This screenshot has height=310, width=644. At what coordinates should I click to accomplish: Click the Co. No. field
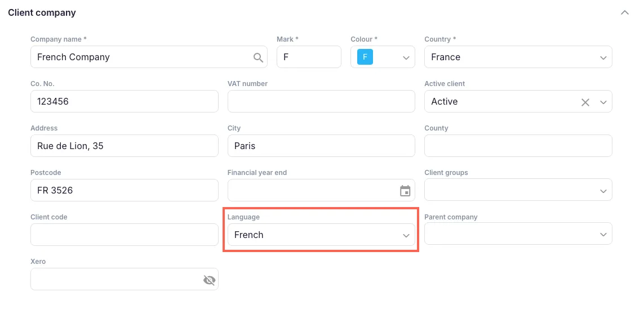point(124,101)
